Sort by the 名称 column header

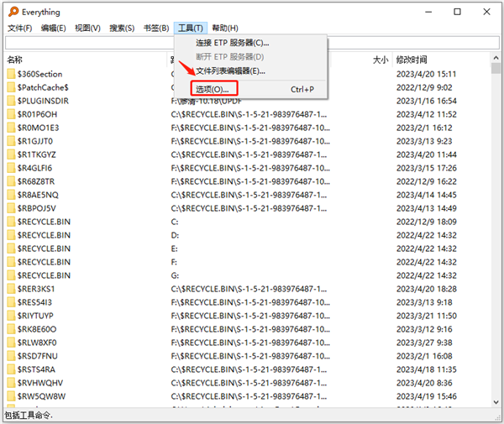[86, 60]
